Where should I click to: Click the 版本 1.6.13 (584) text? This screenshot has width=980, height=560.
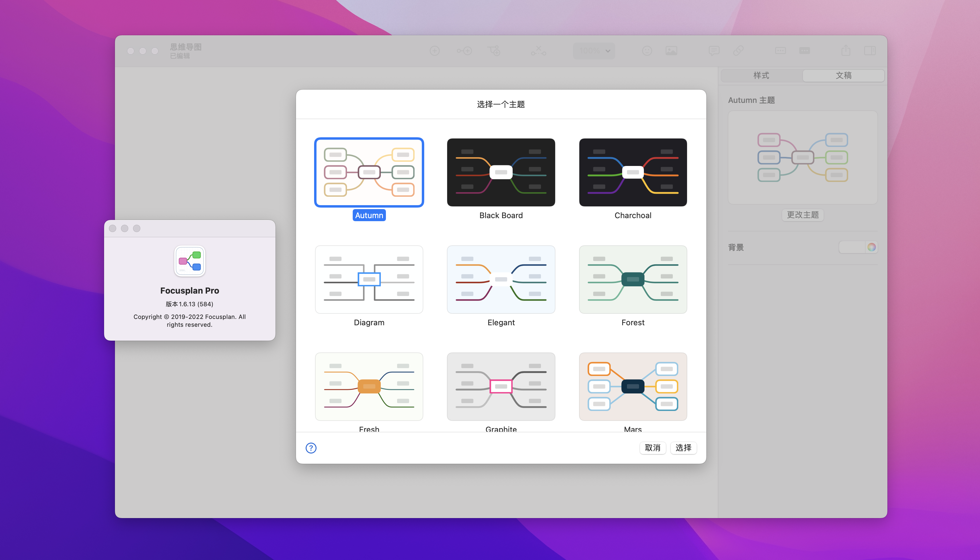(189, 304)
